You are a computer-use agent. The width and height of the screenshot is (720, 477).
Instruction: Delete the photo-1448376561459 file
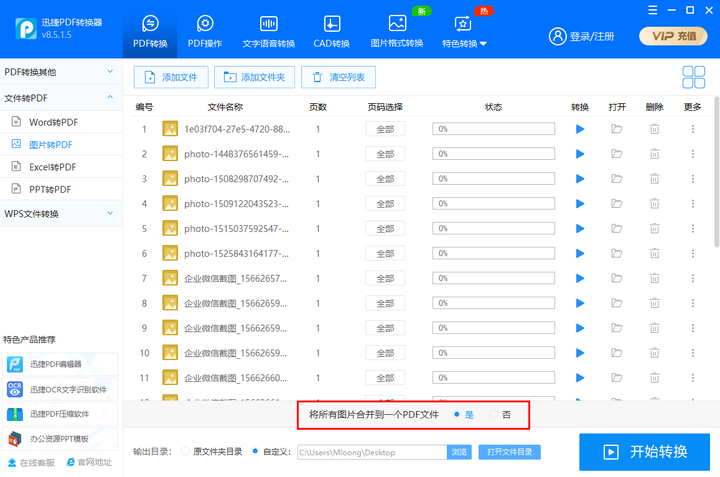pyautogui.click(x=654, y=154)
